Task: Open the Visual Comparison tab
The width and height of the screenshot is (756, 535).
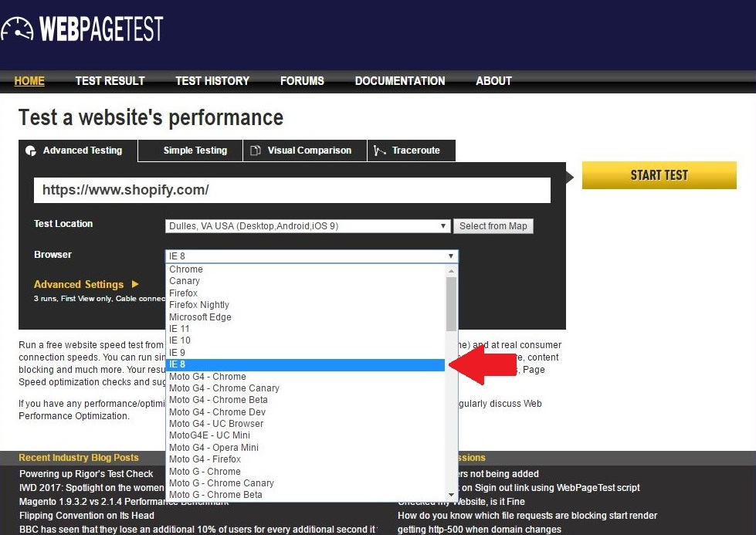Action: click(x=304, y=151)
